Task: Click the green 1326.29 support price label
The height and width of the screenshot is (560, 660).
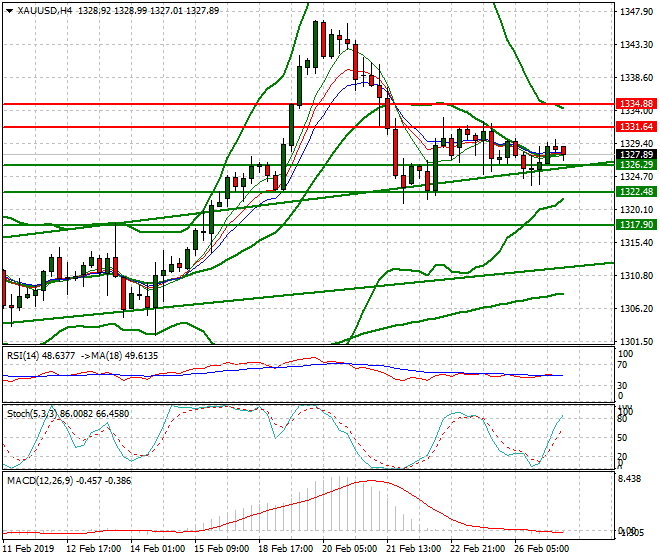Action: click(636, 164)
